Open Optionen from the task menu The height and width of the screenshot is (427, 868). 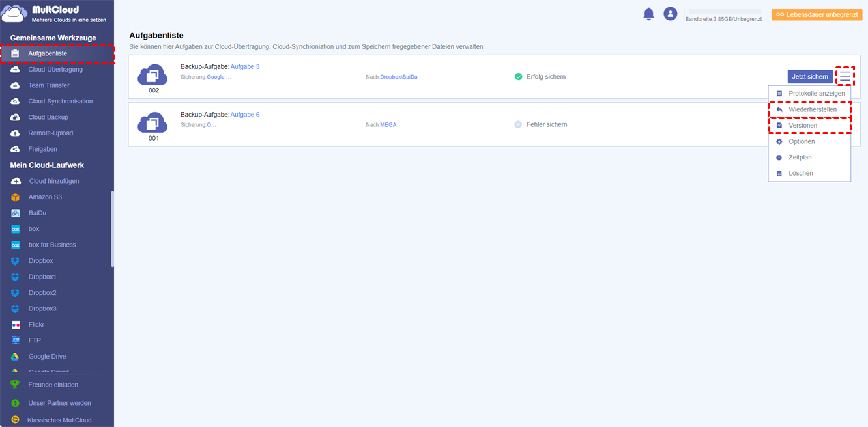(801, 141)
